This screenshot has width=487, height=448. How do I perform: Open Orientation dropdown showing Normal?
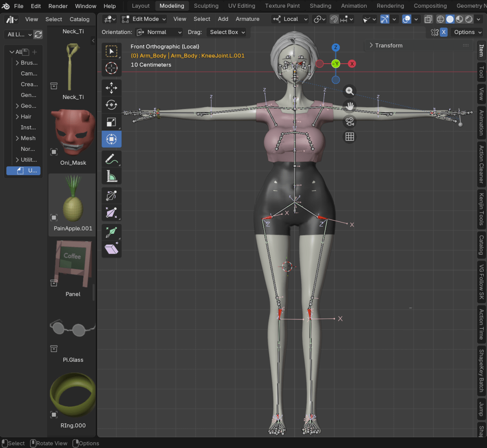159,32
